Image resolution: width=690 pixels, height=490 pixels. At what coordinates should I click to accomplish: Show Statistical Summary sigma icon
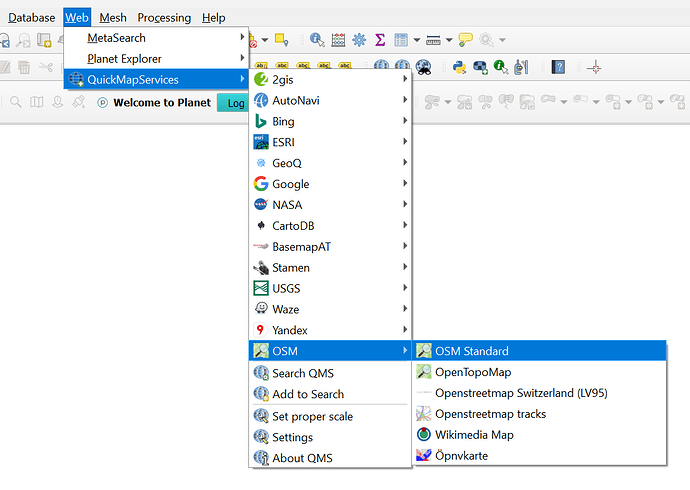[x=380, y=40]
